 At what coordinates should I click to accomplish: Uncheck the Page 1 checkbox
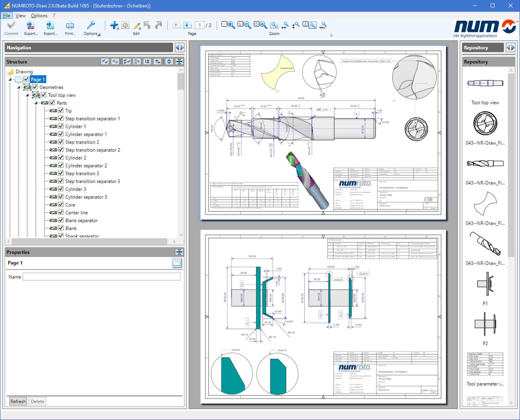pos(26,79)
